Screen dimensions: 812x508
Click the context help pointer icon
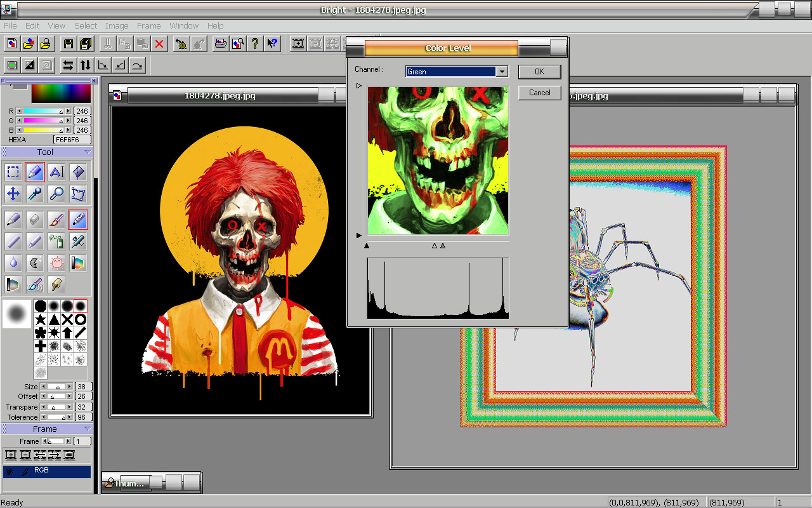click(272, 43)
